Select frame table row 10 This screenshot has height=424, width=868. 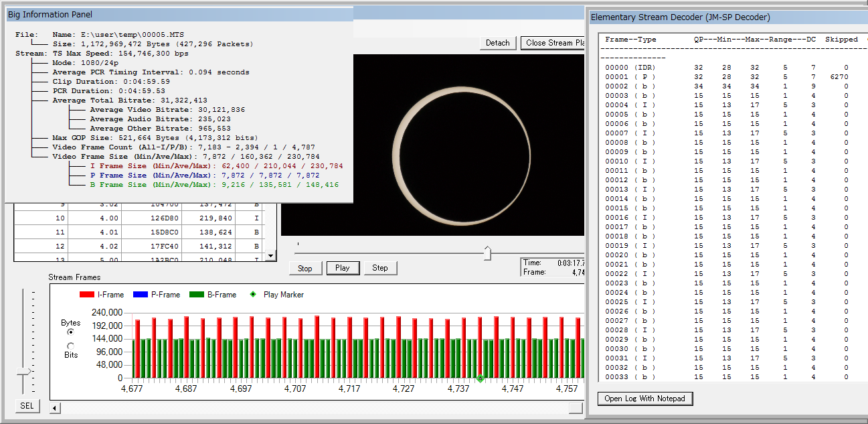(x=139, y=218)
